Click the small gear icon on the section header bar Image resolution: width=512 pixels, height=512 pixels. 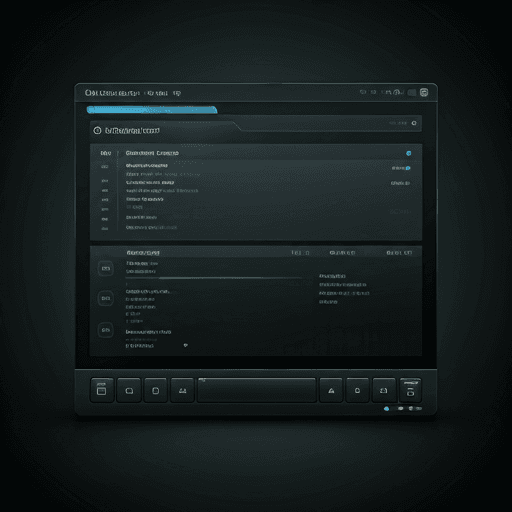(x=414, y=123)
